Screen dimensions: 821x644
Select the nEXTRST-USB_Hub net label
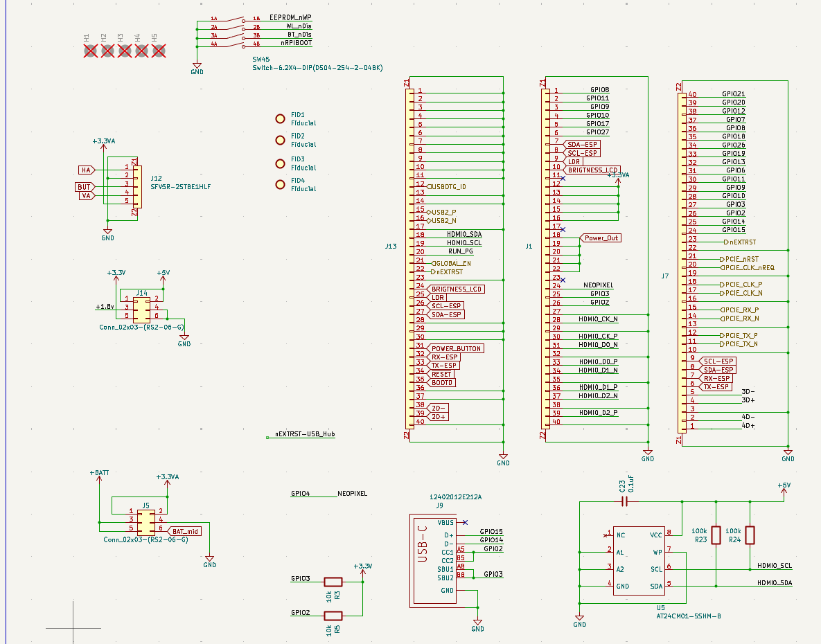tap(305, 434)
